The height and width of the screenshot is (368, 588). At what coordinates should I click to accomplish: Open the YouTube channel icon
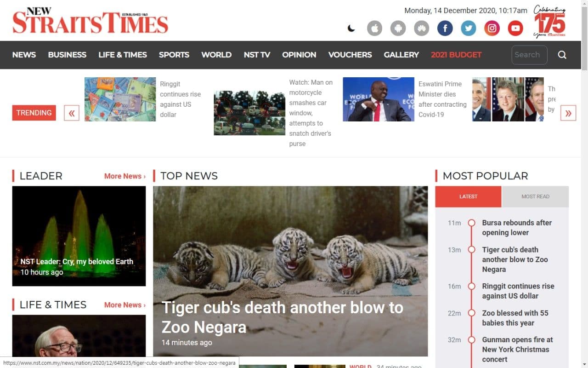point(515,29)
